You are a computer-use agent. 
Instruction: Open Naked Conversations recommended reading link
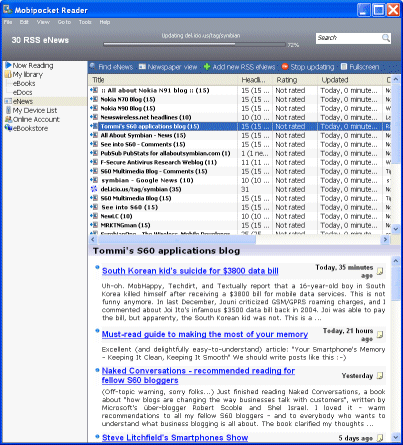tap(198, 376)
